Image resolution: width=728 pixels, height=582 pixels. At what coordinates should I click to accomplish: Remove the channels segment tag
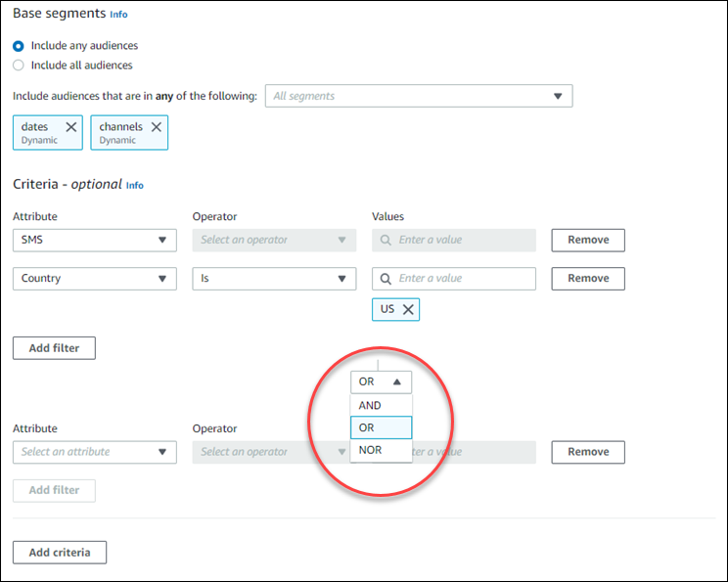pos(156,127)
